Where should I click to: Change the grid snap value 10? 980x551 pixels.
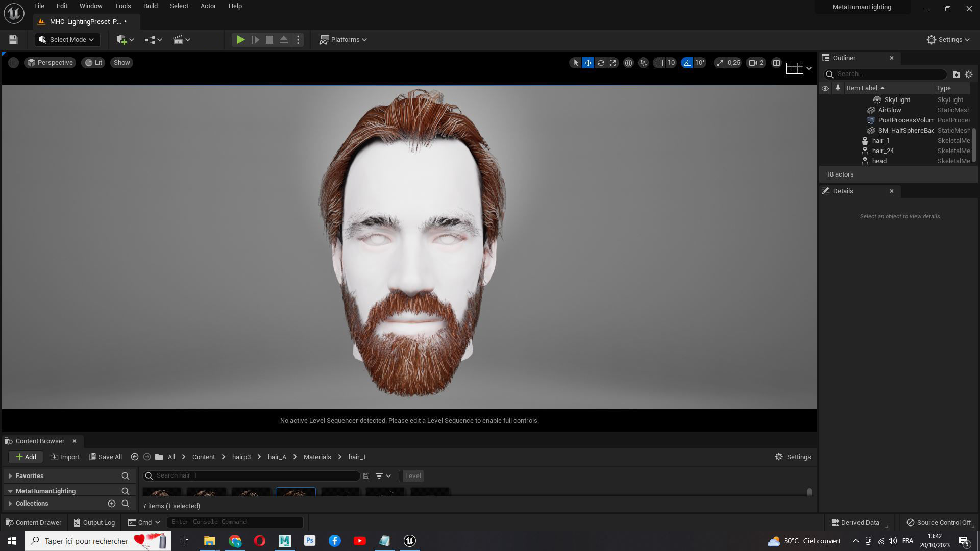(671, 63)
